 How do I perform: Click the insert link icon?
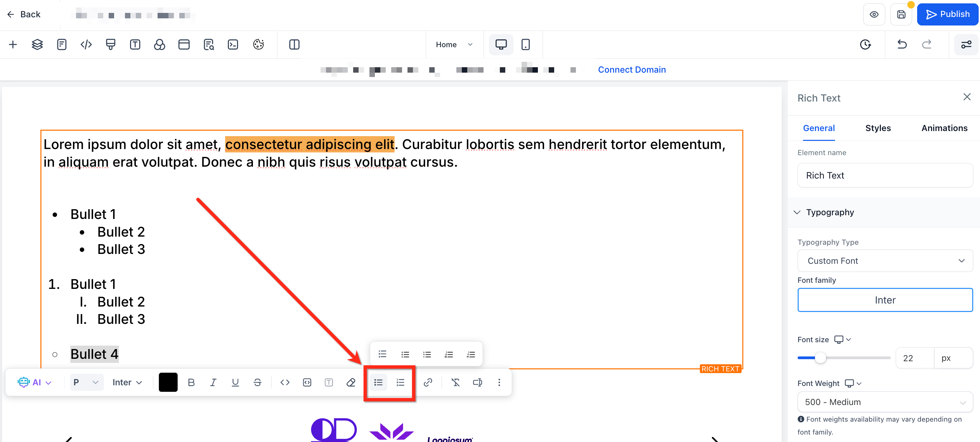(428, 382)
